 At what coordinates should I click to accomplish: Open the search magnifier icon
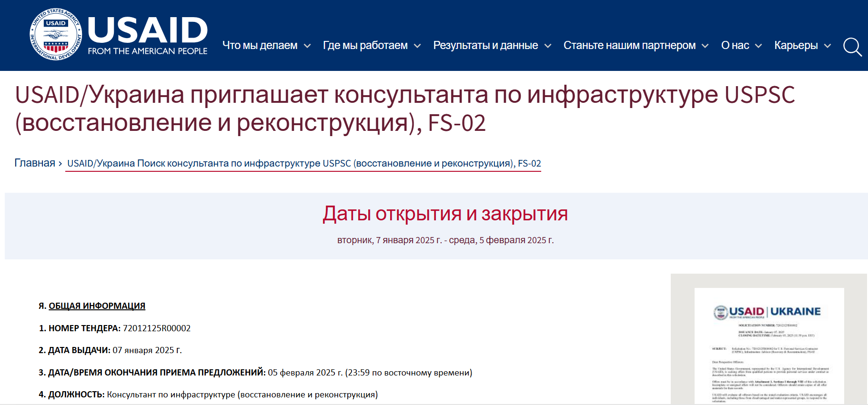pyautogui.click(x=852, y=47)
